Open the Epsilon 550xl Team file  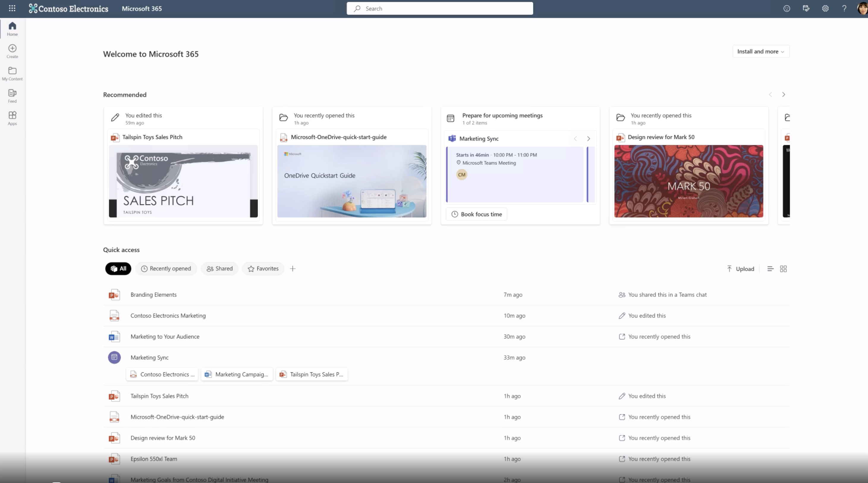point(154,459)
